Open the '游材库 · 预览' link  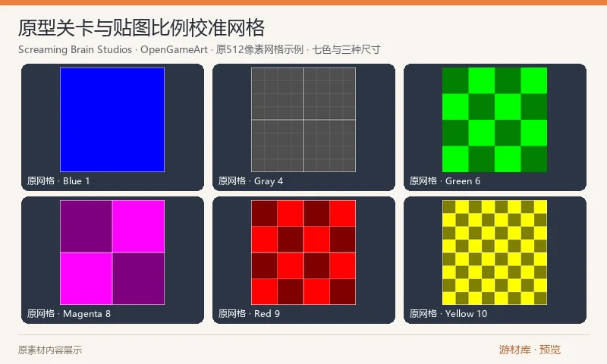click(530, 350)
